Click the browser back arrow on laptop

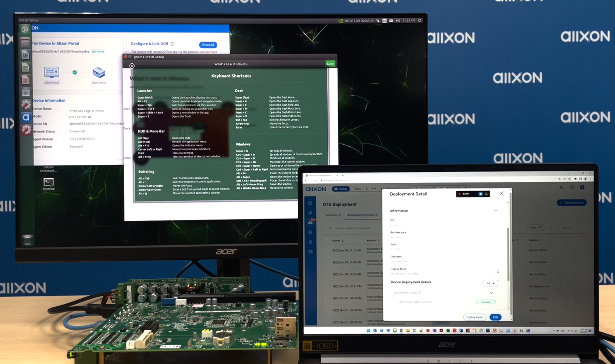point(306,181)
